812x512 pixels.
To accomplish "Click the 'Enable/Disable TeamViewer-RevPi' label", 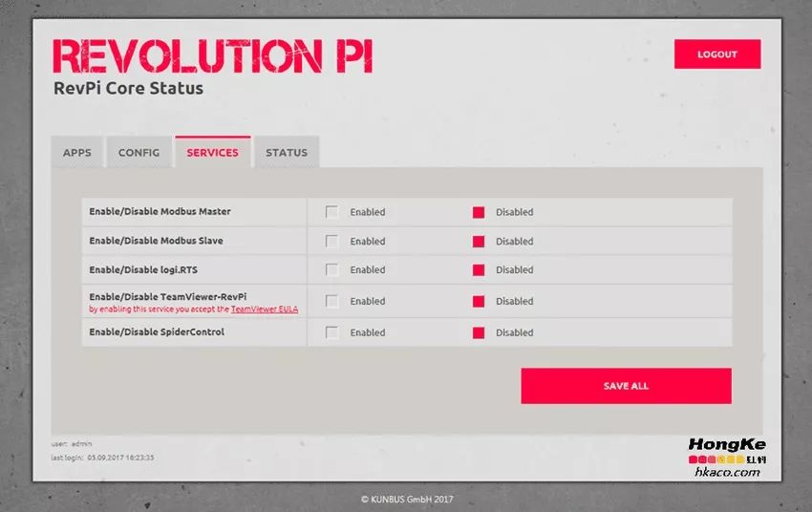I will click(168, 297).
